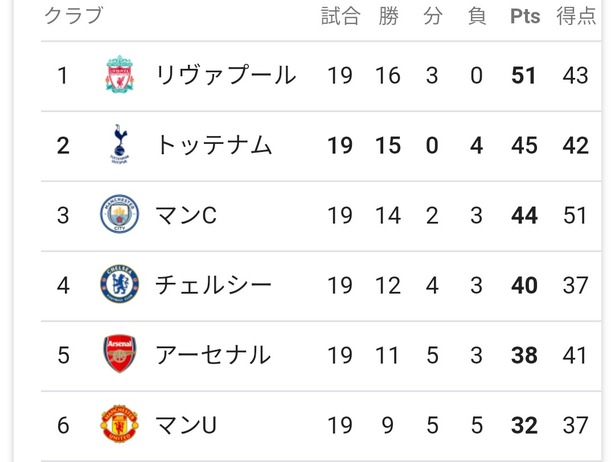Select the マンC team row name
The height and width of the screenshot is (462, 615).
186,215
